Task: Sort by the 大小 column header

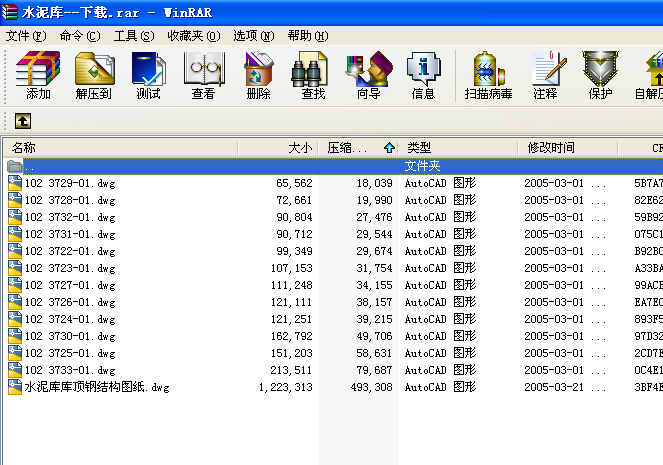Action: (278, 148)
